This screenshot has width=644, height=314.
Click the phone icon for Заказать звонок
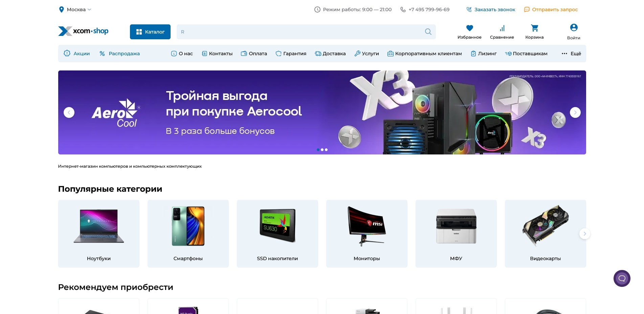pyautogui.click(x=469, y=9)
